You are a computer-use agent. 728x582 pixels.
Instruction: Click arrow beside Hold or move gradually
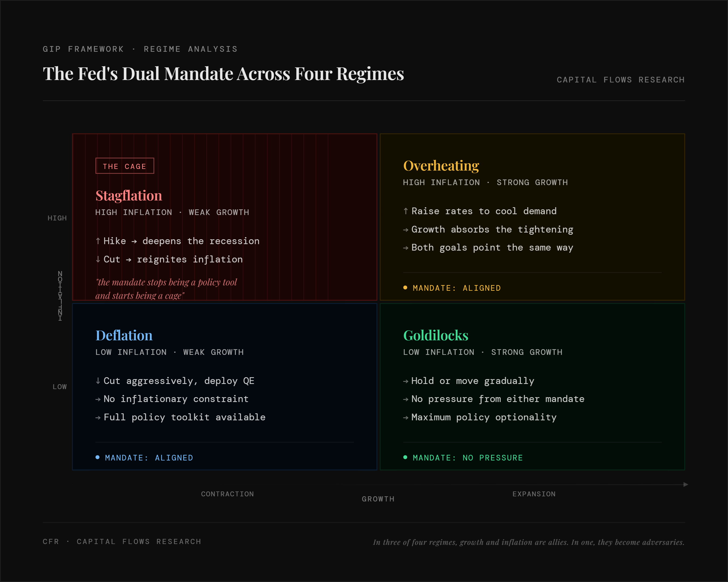[406, 381]
